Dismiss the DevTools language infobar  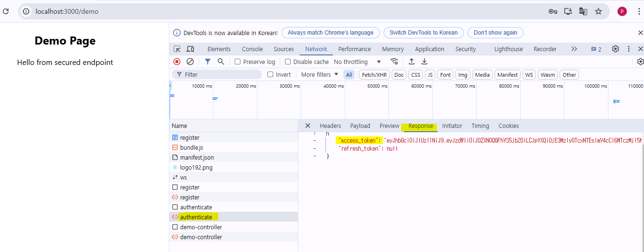[x=640, y=33]
